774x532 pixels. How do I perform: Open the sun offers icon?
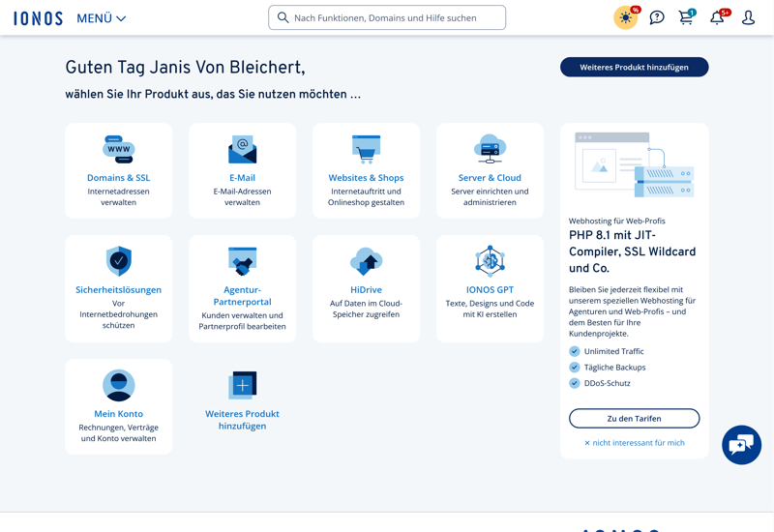click(x=626, y=17)
